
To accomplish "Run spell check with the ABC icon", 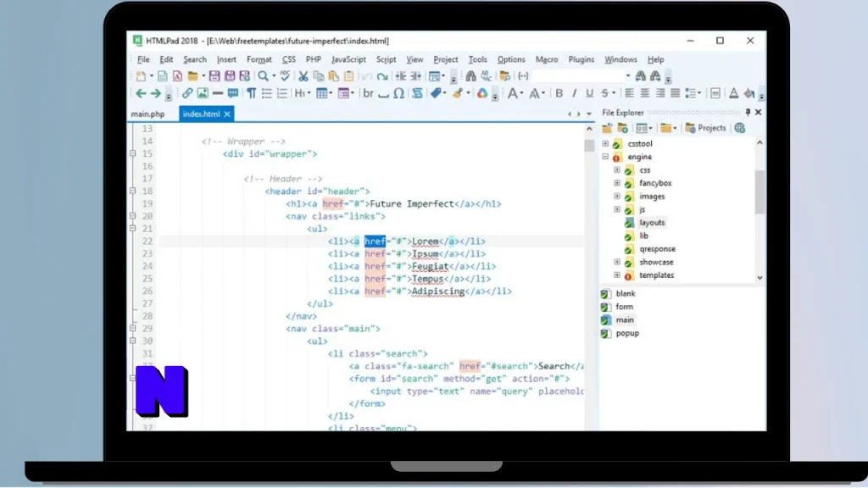I will click(x=285, y=76).
